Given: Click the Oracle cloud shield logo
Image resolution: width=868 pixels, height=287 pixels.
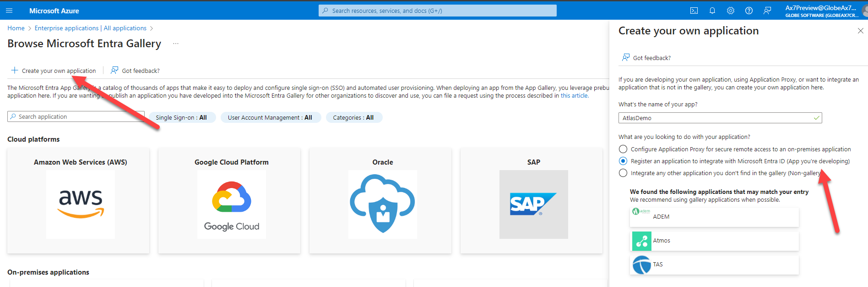Looking at the screenshot, I should [x=383, y=204].
